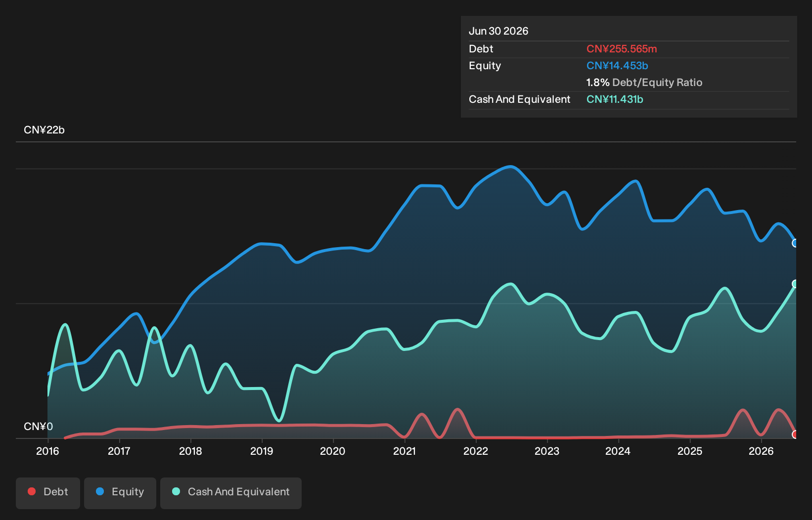The height and width of the screenshot is (520, 812).
Task: Click the Jun 30 2026 tooltip date
Action: tap(498, 31)
